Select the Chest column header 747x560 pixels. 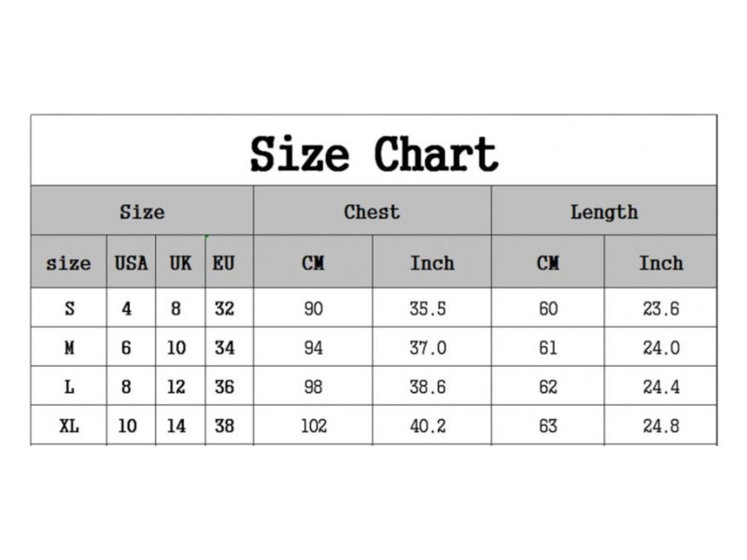[x=372, y=211]
